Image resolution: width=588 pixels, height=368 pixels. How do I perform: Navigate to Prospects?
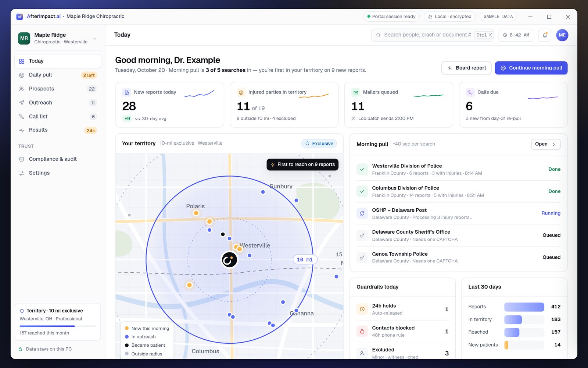click(x=58, y=89)
